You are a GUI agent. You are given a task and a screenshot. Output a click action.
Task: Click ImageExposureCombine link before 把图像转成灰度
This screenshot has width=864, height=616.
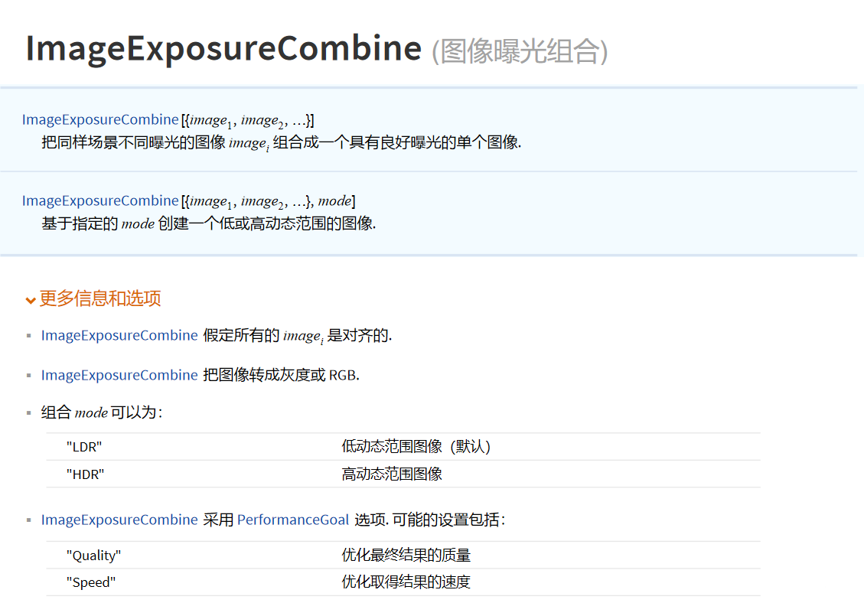click(119, 375)
